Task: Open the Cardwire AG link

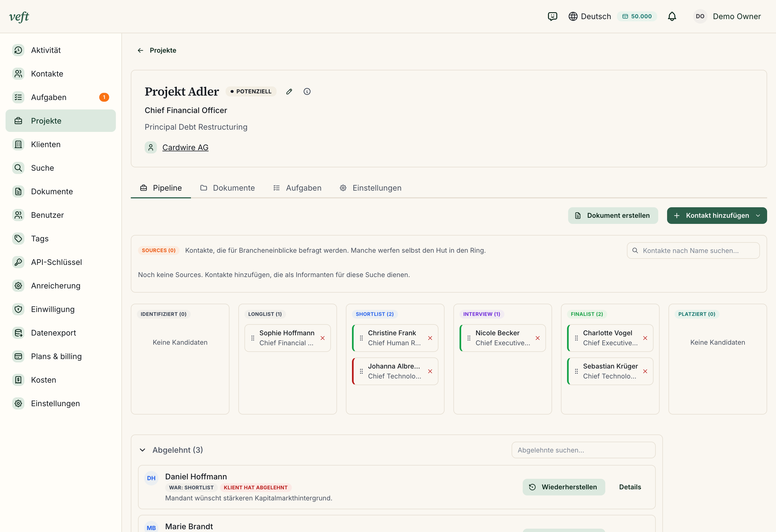Action: [x=185, y=147]
